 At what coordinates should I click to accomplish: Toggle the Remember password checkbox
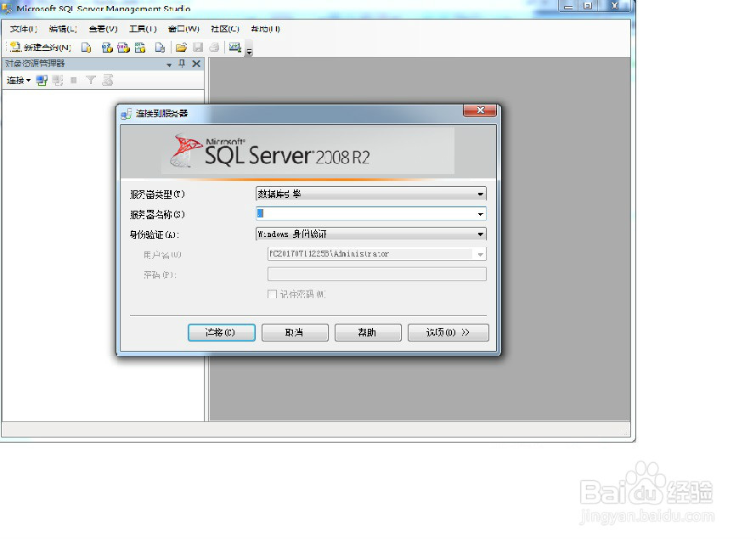coord(272,294)
